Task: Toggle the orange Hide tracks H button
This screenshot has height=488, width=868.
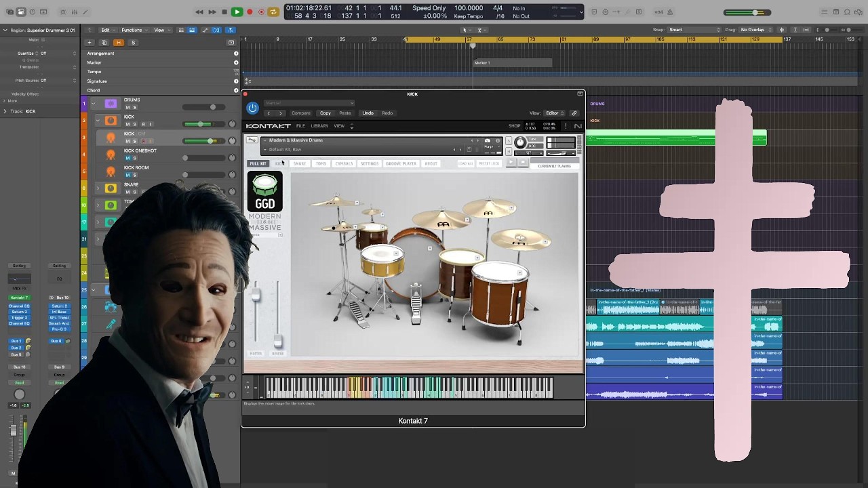Action: (x=118, y=42)
